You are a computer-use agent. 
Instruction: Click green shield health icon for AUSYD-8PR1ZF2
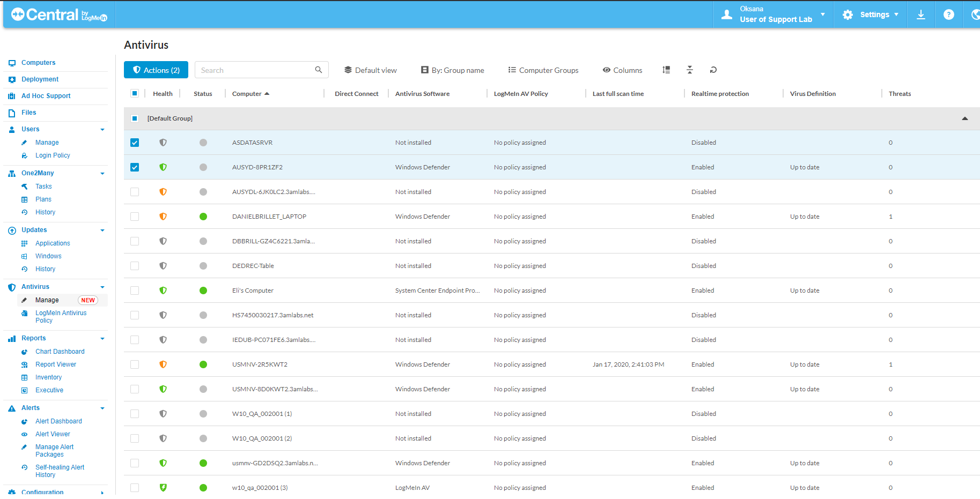163,167
